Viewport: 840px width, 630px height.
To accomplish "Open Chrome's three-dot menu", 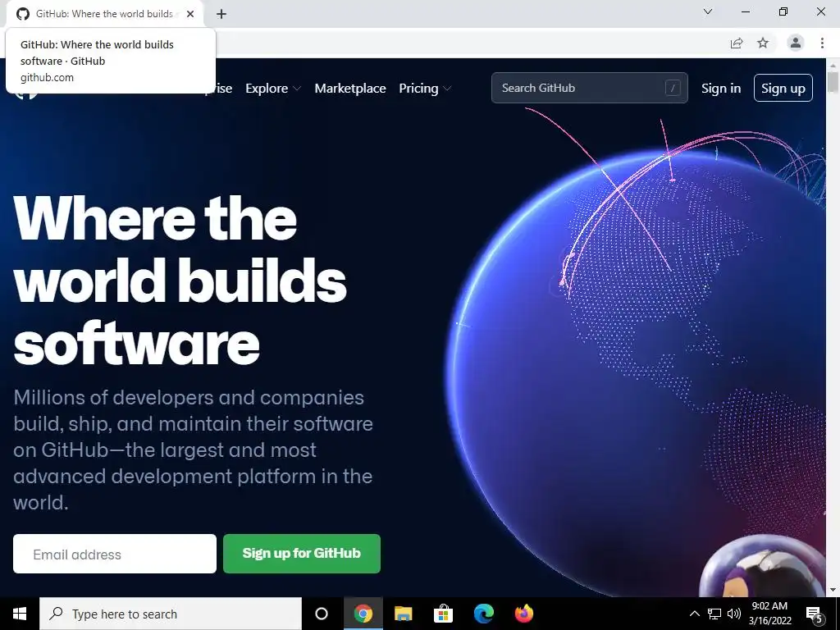I will 822,43.
